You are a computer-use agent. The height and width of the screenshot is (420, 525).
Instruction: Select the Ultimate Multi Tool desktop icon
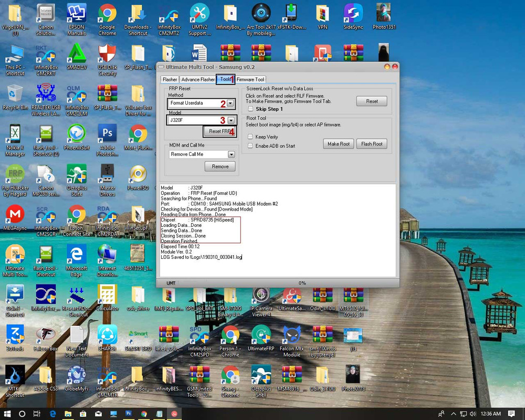(x=15, y=260)
